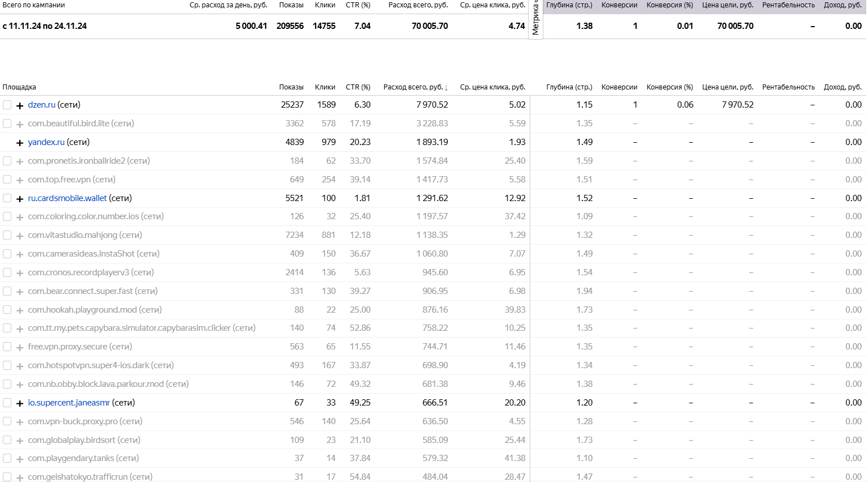
Task: Open details for com.hookah.playground.mod
Action: pyautogui.click(x=20, y=310)
